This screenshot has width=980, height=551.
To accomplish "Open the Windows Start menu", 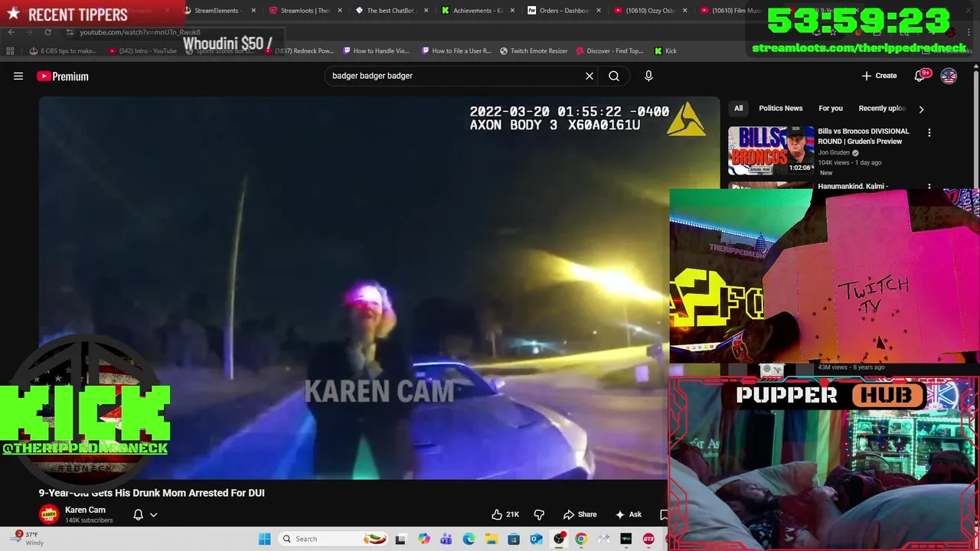I will 264,539.
